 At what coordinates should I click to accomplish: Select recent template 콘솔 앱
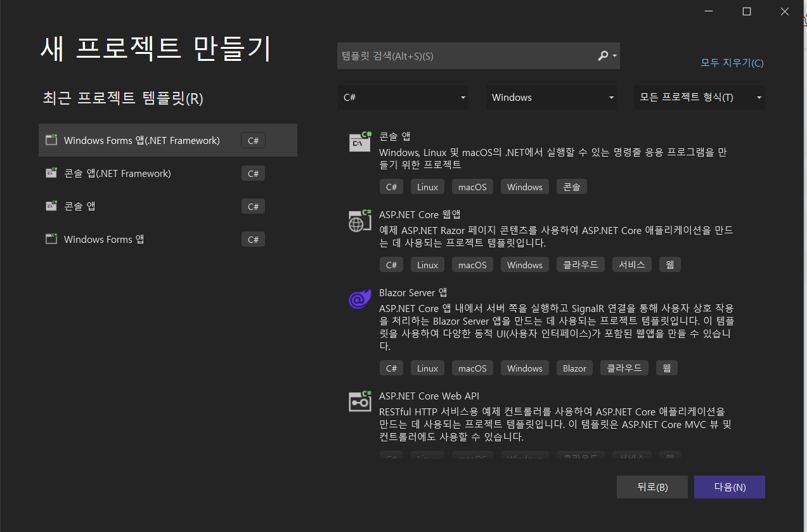[168, 206]
